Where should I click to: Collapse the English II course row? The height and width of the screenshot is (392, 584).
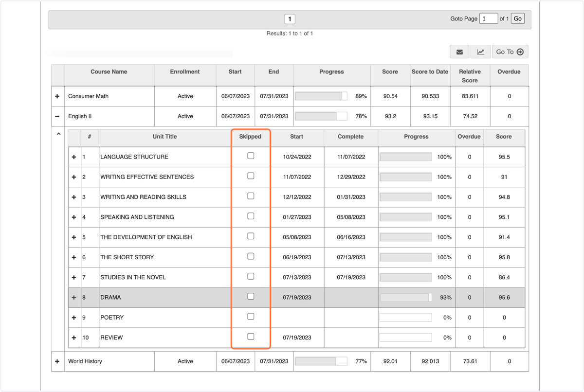57,116
